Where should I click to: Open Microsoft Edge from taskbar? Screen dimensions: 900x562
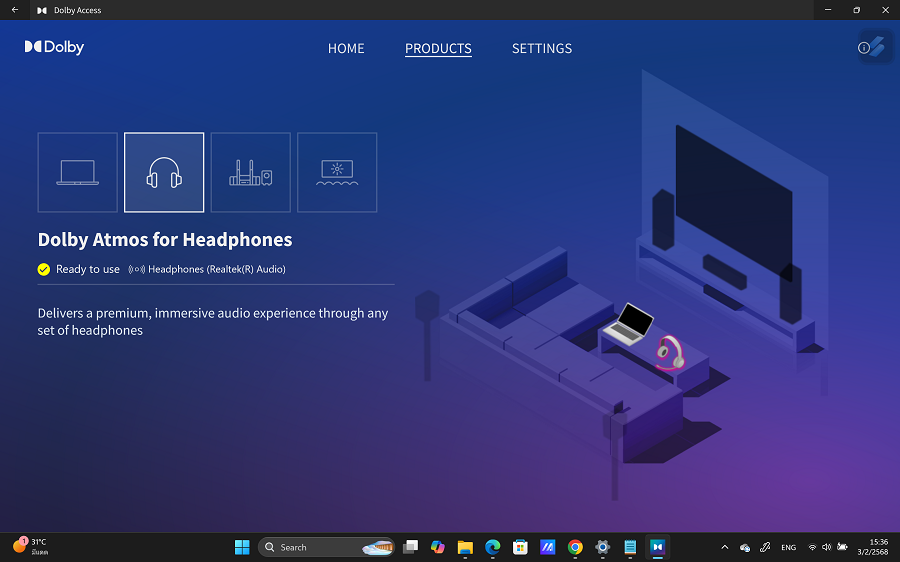coord(492,547)
